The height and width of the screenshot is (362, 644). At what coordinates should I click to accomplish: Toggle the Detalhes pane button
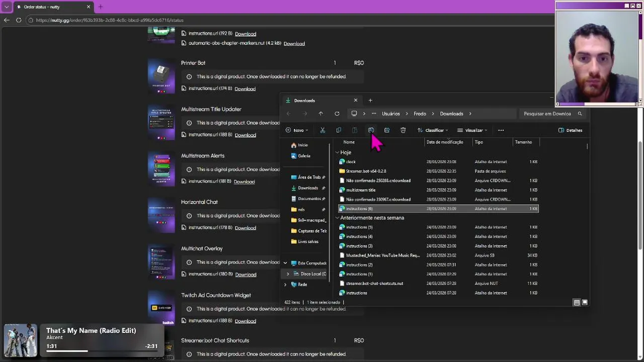[571, 130]
